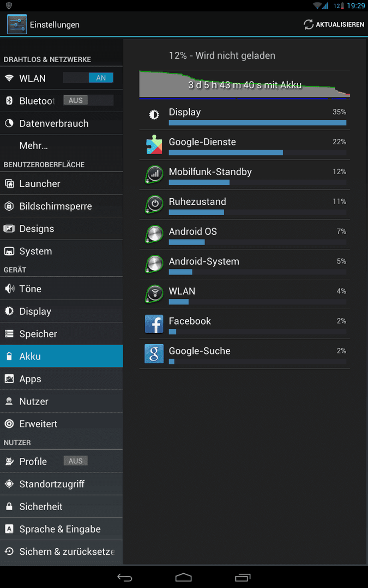This screenshot has width=368, height=588.
Task: Tap the recent apps navigation icon
Action: click(x=243, y=577)
